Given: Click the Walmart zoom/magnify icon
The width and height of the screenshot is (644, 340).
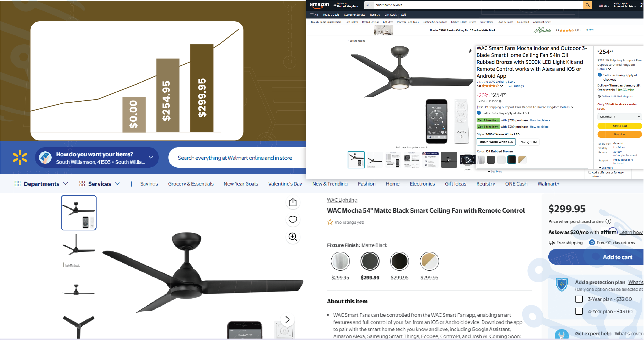Looking at the screenshot, I should 293,237.
